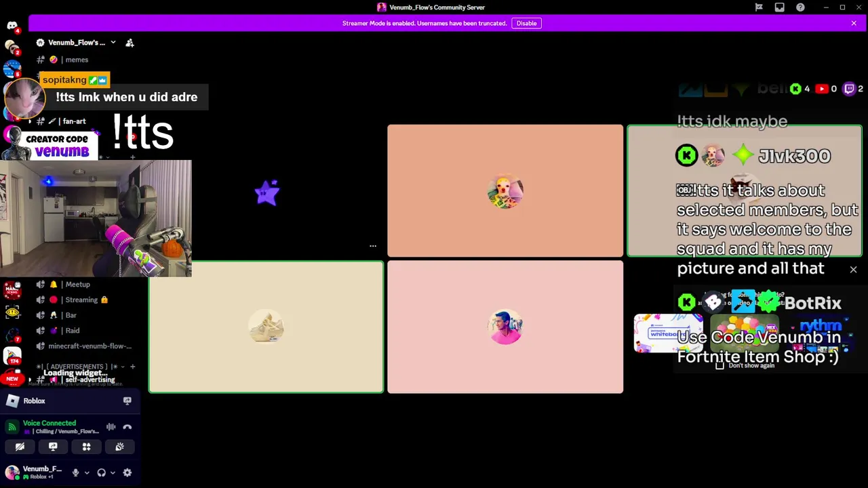Click the Disconnect from voice phone icon
Screen dimensions: 868x488
tap(127, 427)
